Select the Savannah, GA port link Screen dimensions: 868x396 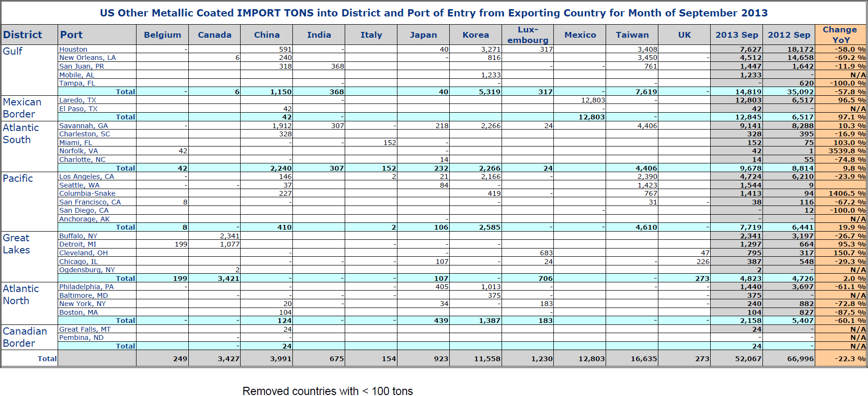(x=83, y=126)
